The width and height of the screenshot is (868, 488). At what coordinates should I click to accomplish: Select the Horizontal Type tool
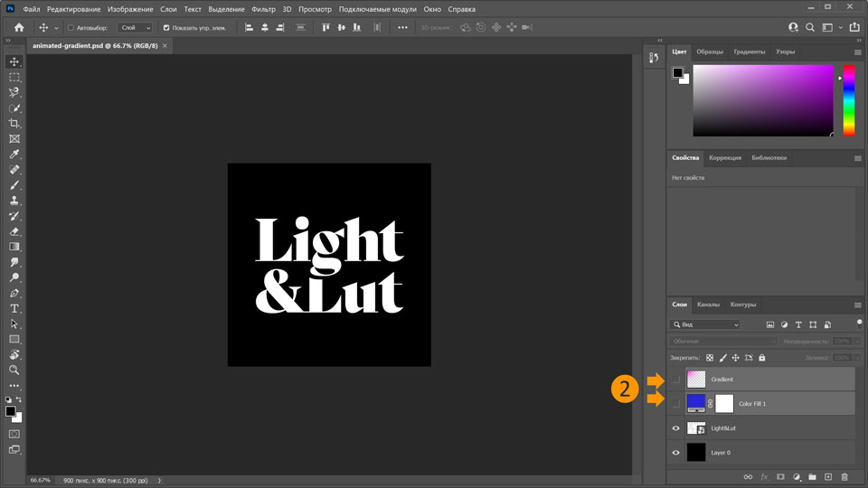[x=14, y=308]
